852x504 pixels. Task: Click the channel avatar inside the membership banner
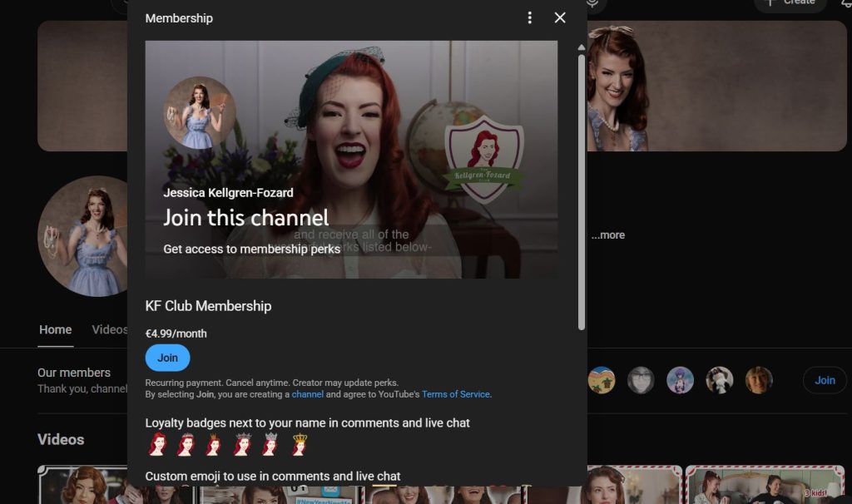200,112
